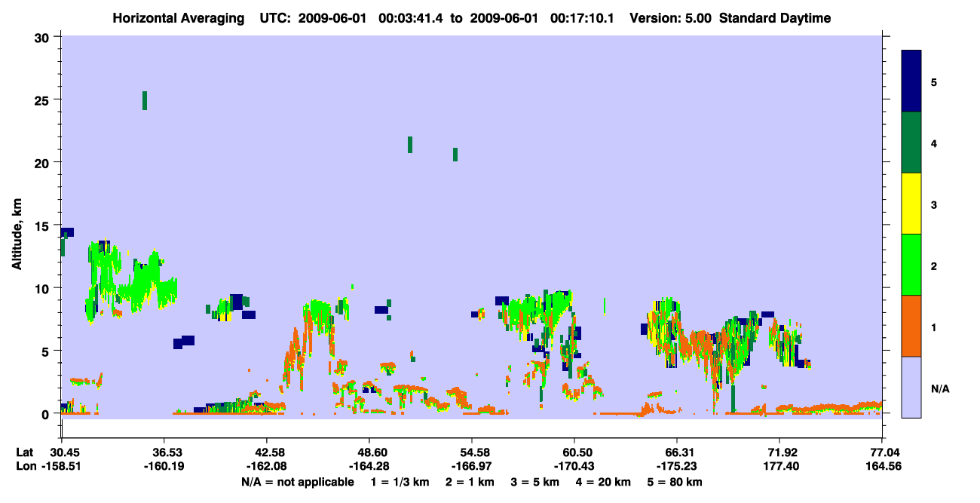
Task: Click the green feature at 25 km altitude
Action: (x=145, y=100)
